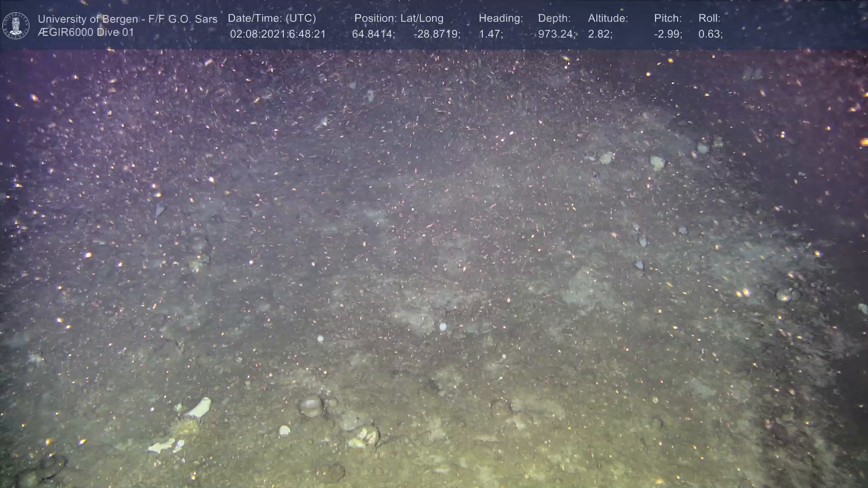Click the University of Bergen vessel title

(127, 19)
